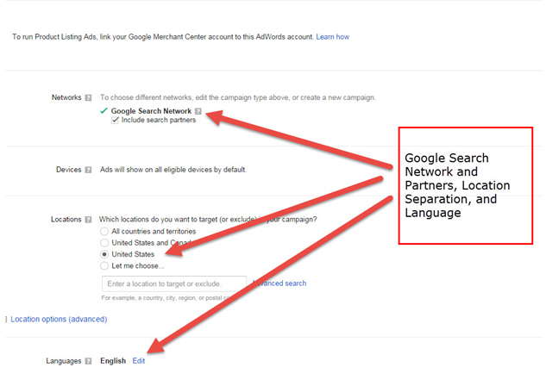Click the red-bordered annotation text box
The width and height of the screenshot is (546, 392).
(x=465, y=185)
